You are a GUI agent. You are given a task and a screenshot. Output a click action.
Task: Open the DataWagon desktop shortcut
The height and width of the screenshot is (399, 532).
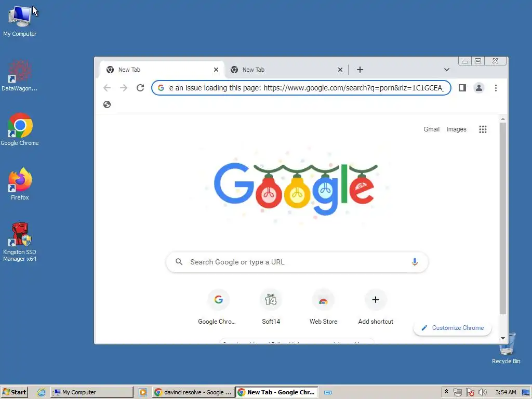coord(19,75)
